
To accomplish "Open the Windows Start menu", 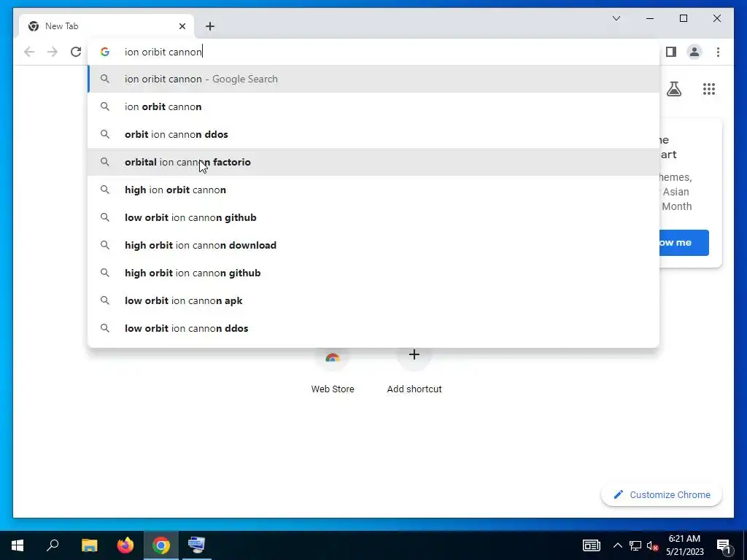I will 18,545.
